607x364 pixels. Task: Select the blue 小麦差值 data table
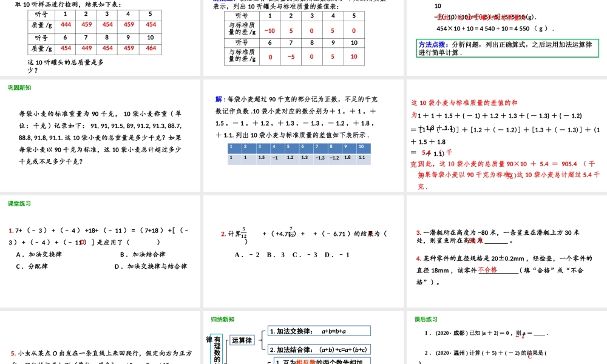[300, 152]
